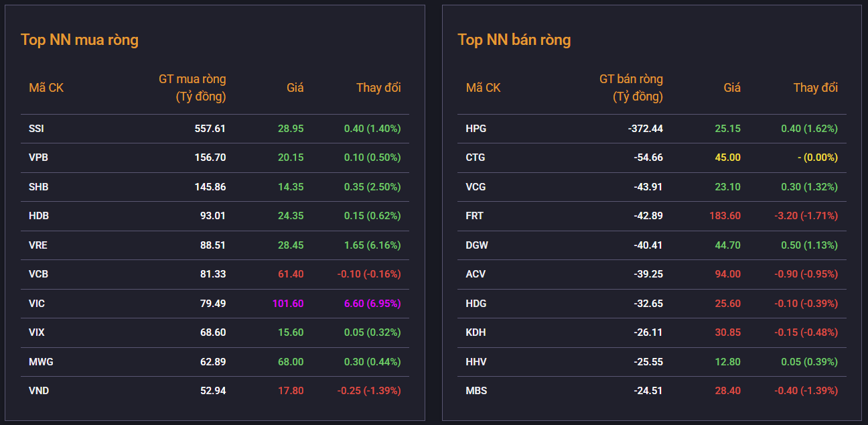The image size is (868, 425).
Task: Select the VIC stock code
Action: click(37, 304)
